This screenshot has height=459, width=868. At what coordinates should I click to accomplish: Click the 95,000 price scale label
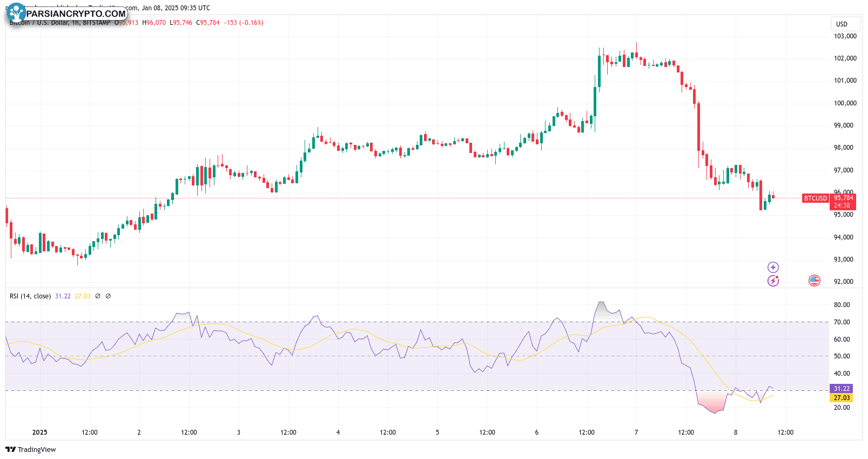[x=844, y=215]
